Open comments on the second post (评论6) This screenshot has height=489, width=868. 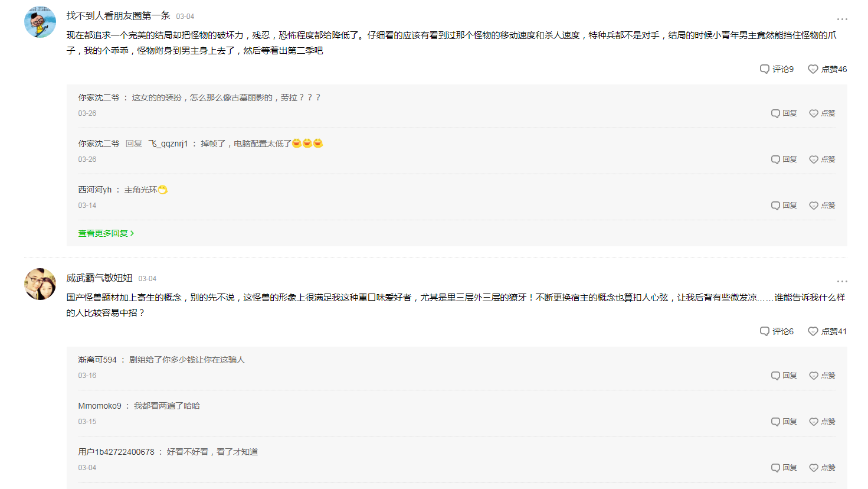[777, 331]
